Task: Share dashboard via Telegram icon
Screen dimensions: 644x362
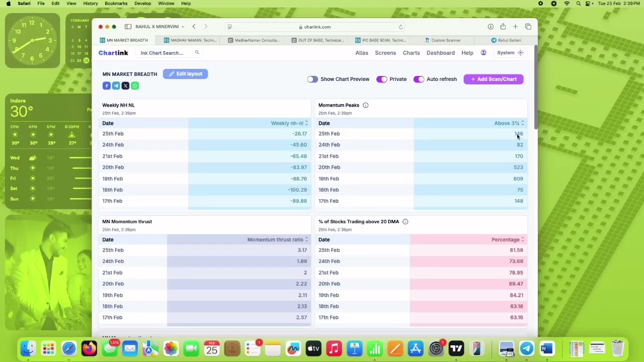Action: (116, 86)
